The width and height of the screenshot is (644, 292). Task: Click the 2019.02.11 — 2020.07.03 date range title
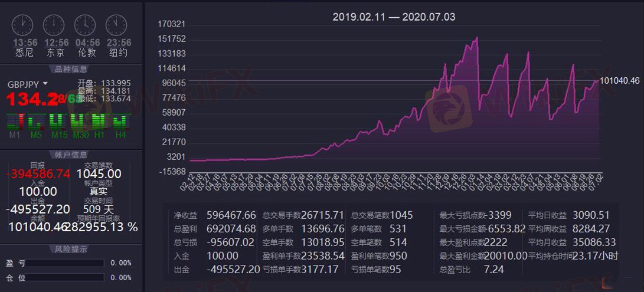tap(394, 17)
